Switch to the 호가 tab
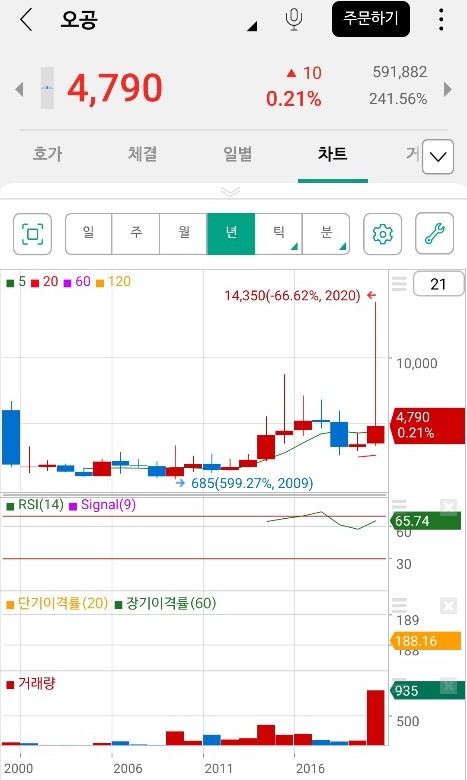This screenshot has width=467, height=780. pyautogui.click(x=47, y=153)
